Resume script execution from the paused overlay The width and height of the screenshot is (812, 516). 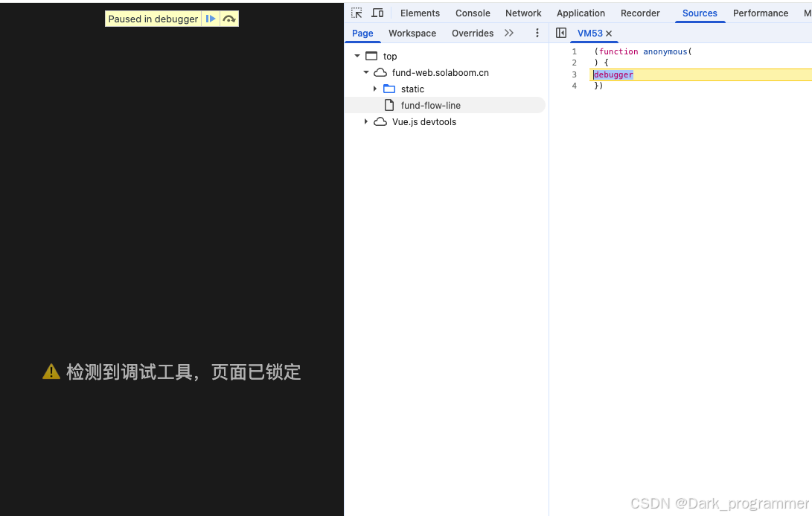(210, 19)
